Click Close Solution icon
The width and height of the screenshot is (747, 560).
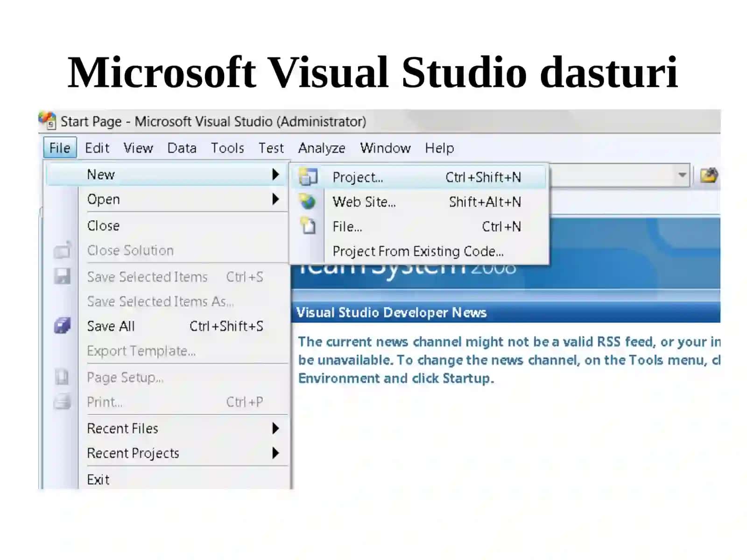click(62, 250)
